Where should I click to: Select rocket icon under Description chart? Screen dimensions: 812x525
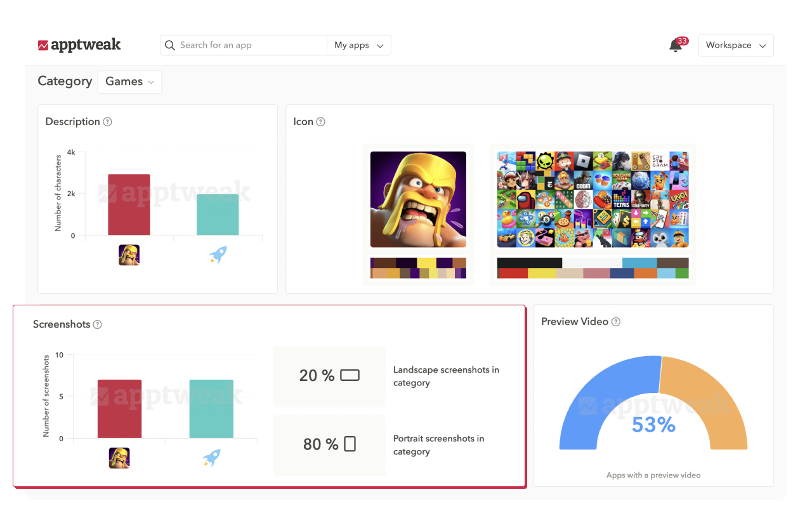218,255
